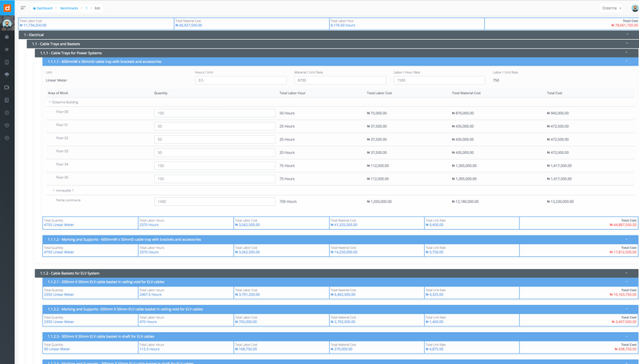Toggle the sidebar menu icon
Viewport: 639px width, 364px height.
[x=23, y=8]
